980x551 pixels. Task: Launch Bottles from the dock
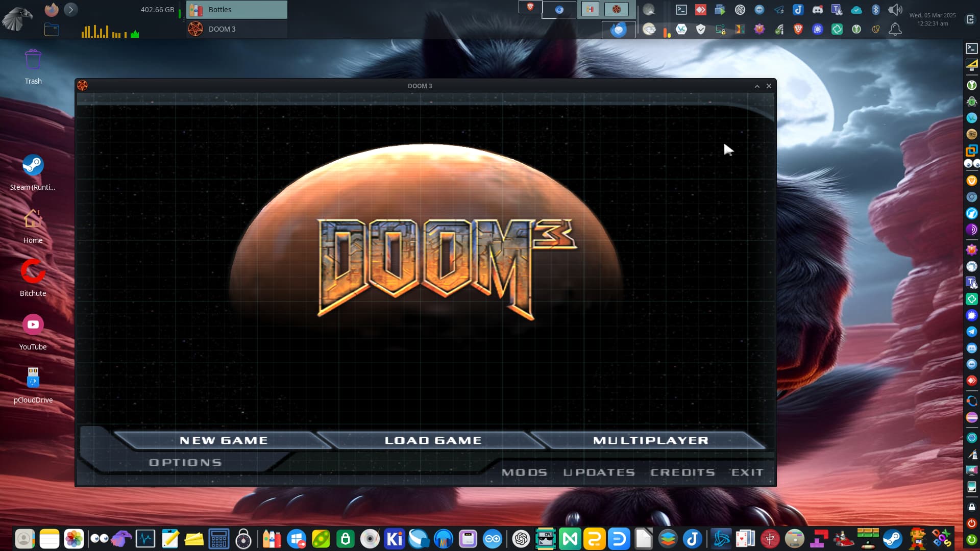click(272, 539)
